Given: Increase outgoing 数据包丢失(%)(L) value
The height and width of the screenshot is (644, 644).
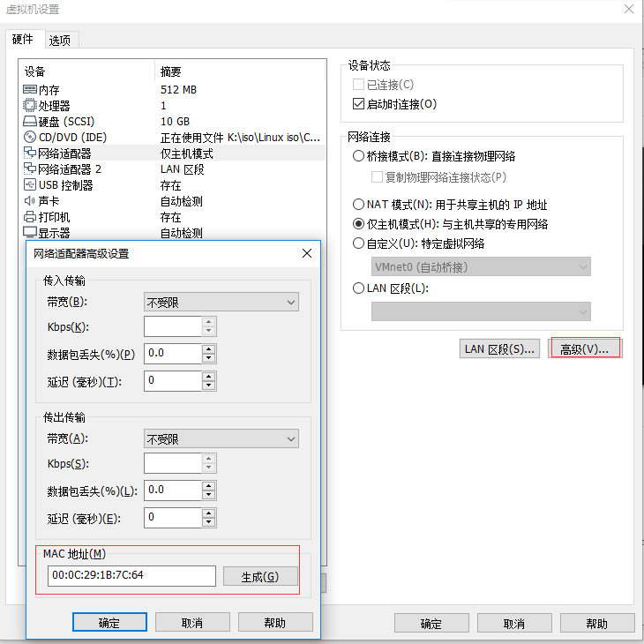Looking at the screenshot, I should [x=209, y=486].
